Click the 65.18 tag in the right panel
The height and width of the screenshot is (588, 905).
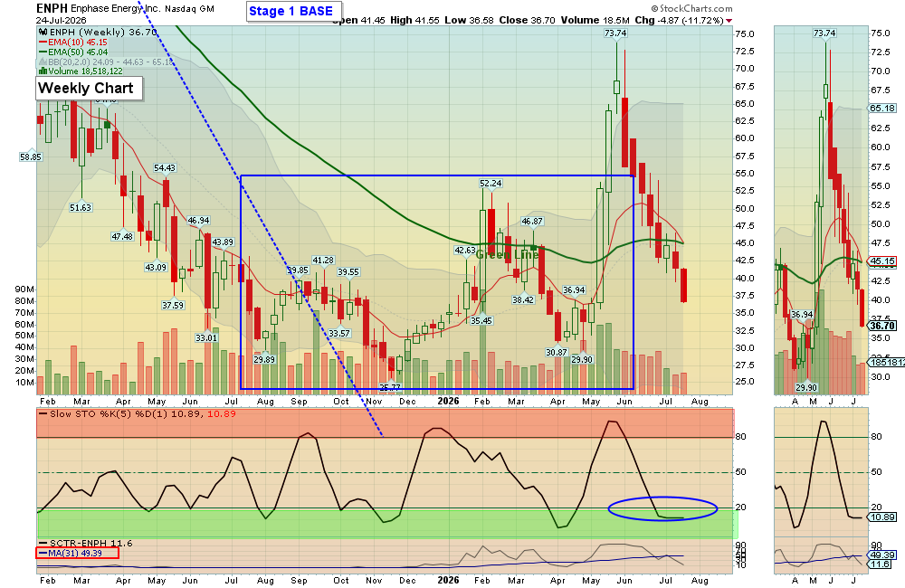[882, 108]
